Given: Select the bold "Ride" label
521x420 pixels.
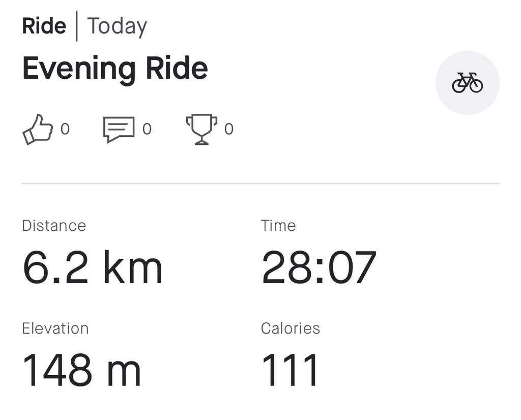Looking at the screenshot, I should [44, 26].
